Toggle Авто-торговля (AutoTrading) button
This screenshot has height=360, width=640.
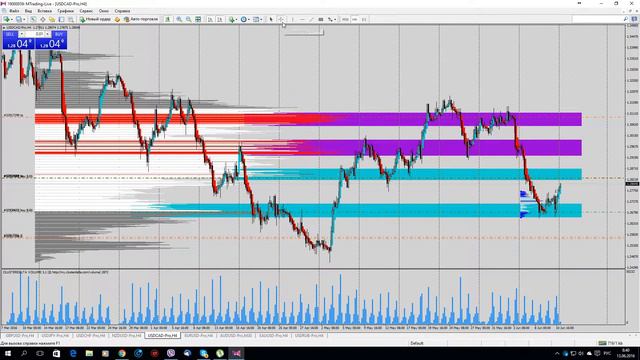[141, 19]
